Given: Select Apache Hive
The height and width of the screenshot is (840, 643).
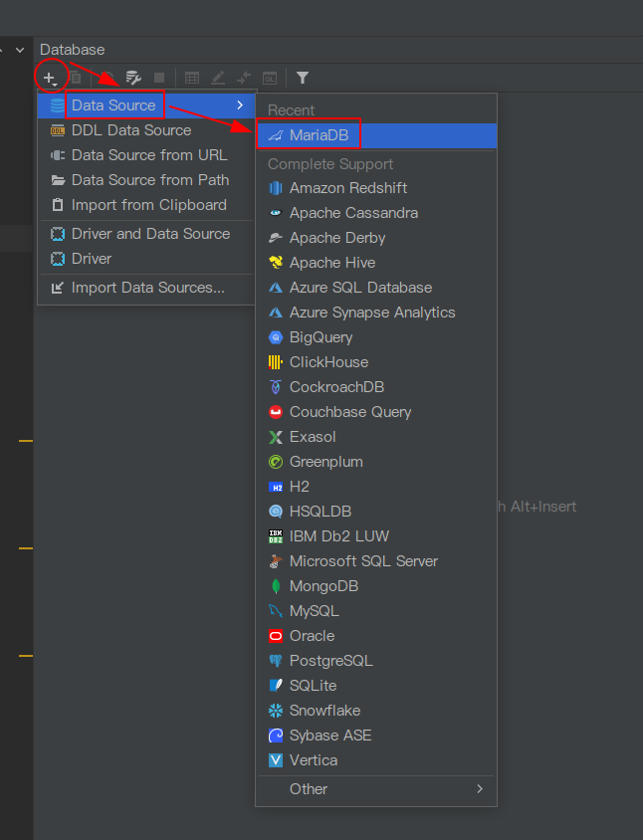Looking at the screenshot, I should (376, 263).
